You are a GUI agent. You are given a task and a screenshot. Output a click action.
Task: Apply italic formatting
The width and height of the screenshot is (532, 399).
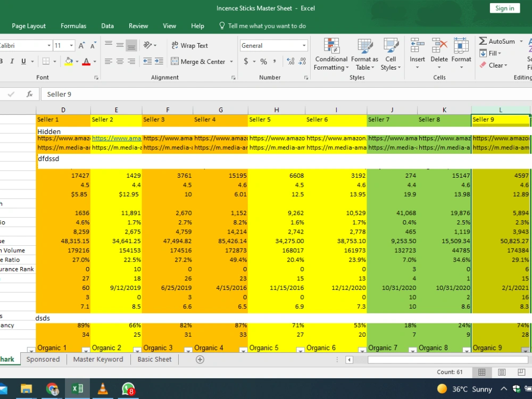click(x=12, y=61)
